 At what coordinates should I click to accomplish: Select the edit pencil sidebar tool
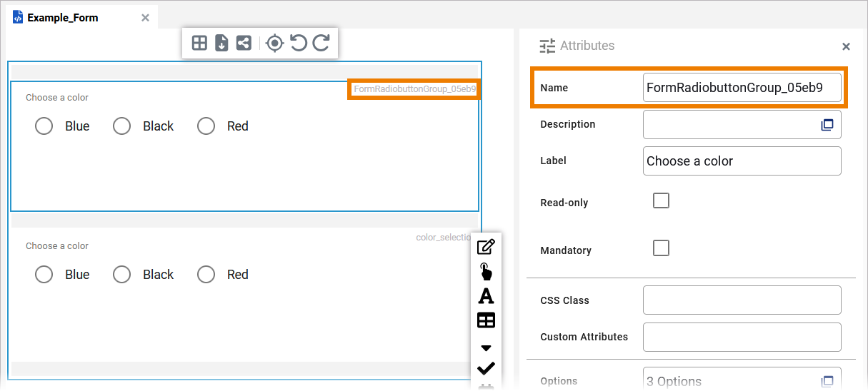point(486,247)
